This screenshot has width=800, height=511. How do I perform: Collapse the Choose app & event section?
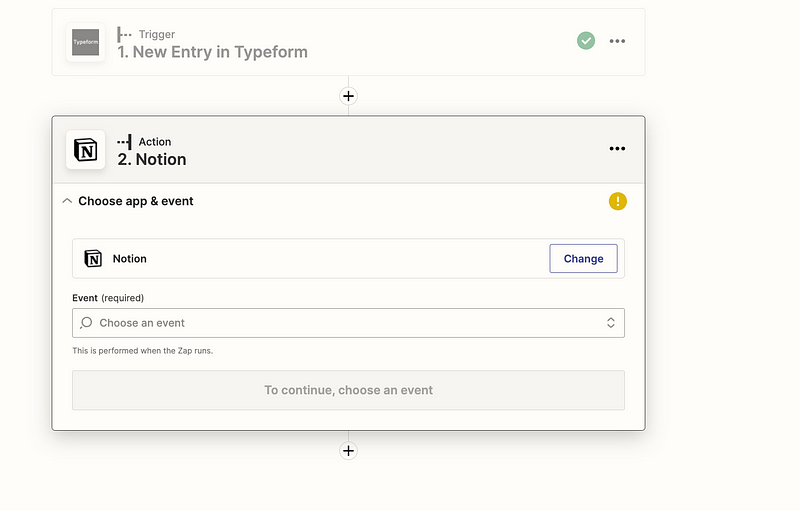(x=67, y=201)
